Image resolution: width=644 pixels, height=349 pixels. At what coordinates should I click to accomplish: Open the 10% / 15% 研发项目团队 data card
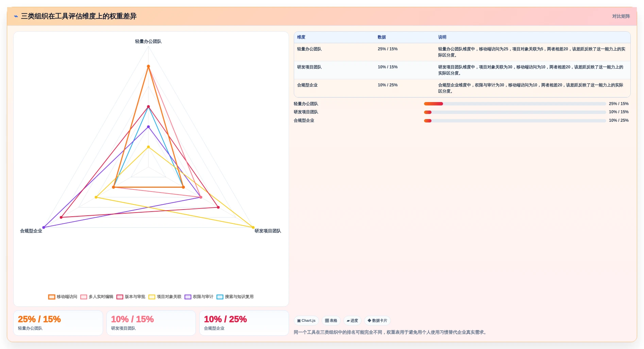point(151,323)
